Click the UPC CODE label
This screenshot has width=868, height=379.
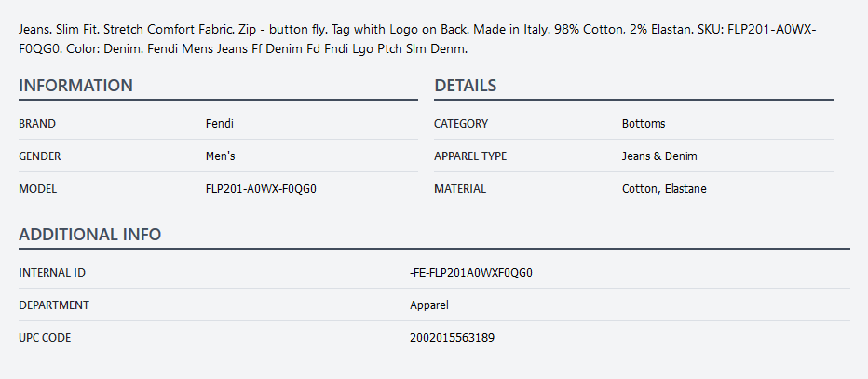click(45, 337)
